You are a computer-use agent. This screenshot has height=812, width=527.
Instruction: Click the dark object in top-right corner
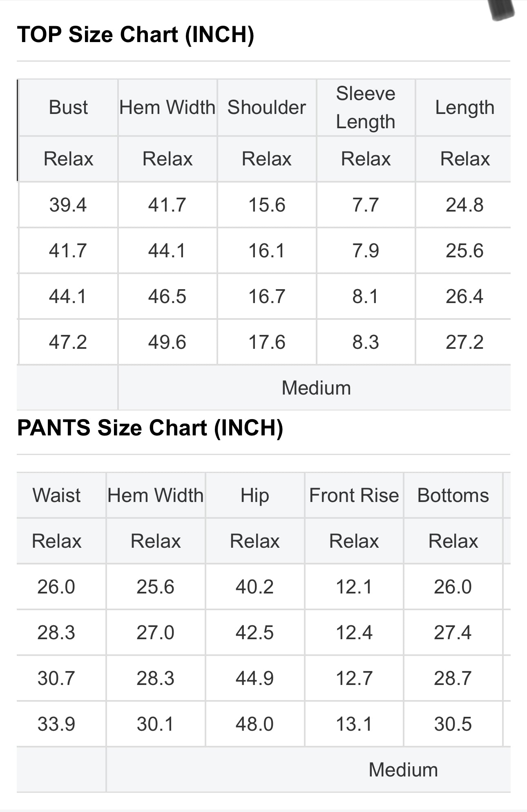click(x=501, y=9)
